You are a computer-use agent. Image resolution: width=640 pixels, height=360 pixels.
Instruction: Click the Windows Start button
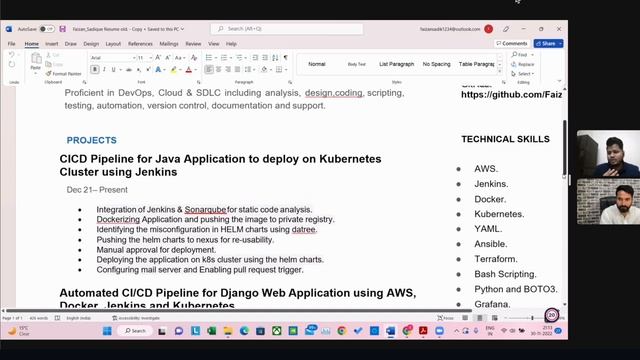[107, 331]
